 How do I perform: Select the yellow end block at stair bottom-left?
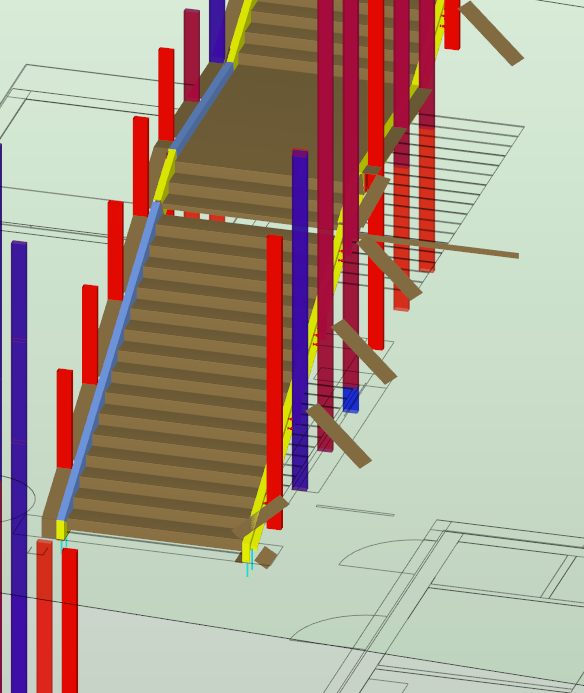coord(61,529)
